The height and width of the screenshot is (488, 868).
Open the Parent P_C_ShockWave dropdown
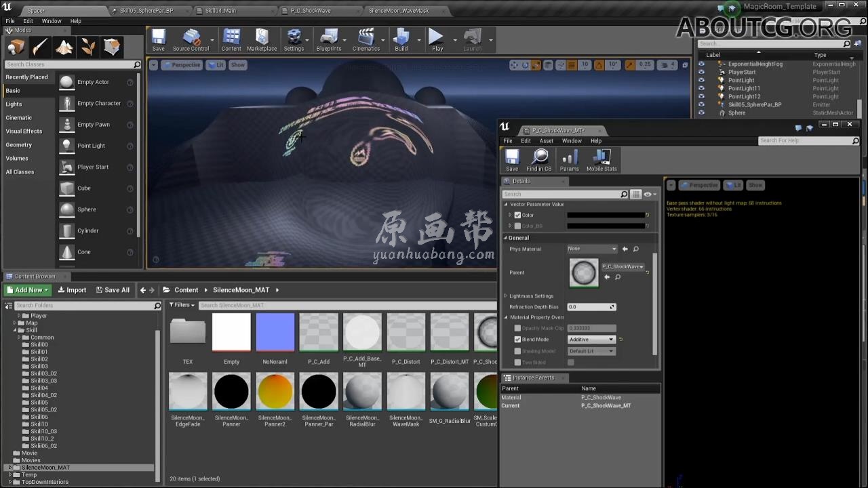coord(623,266)
